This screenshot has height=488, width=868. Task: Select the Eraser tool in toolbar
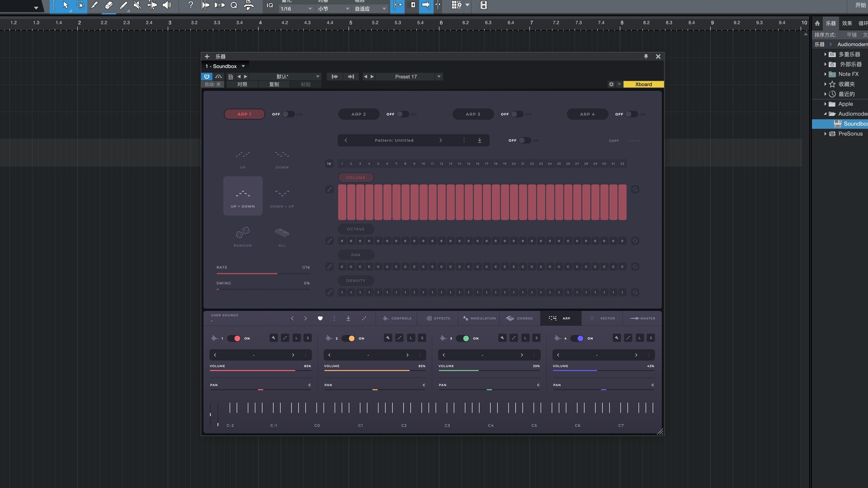108,5
